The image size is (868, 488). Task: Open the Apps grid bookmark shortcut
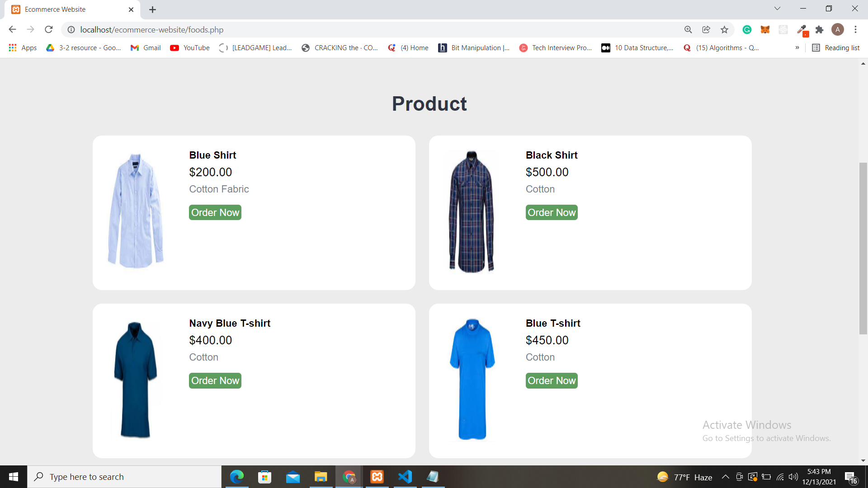(23, 48)
